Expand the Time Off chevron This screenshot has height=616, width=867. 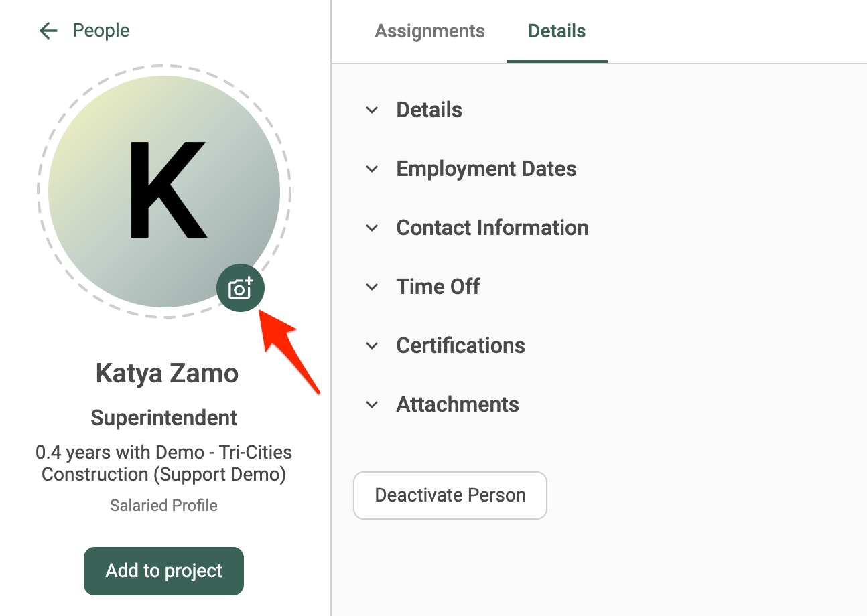tap(372, 287)
